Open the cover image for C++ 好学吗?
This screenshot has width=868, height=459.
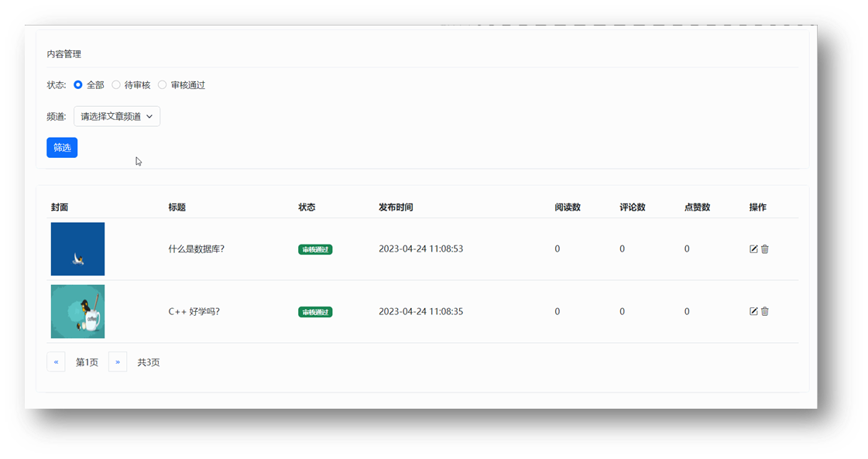pos(77,311)
